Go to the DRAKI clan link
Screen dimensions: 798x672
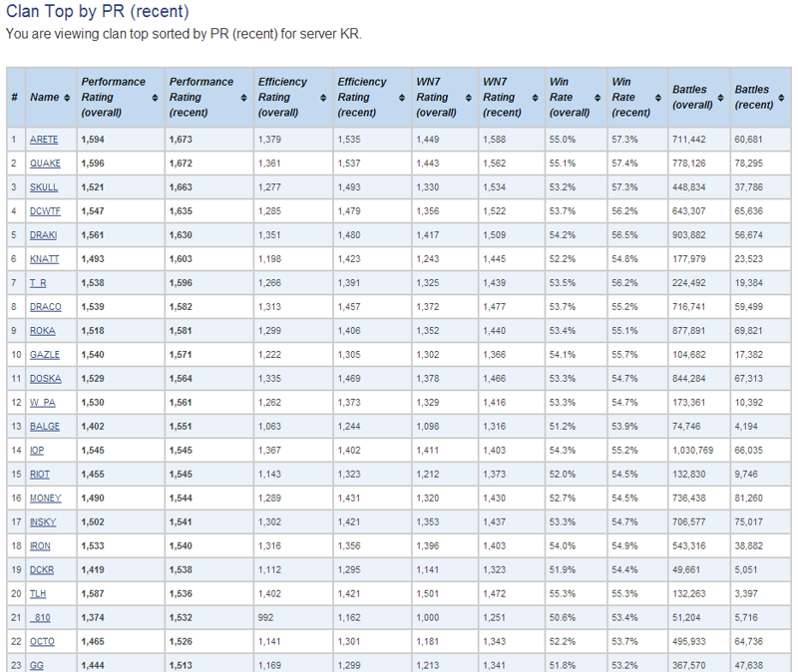tap(44, 235)
